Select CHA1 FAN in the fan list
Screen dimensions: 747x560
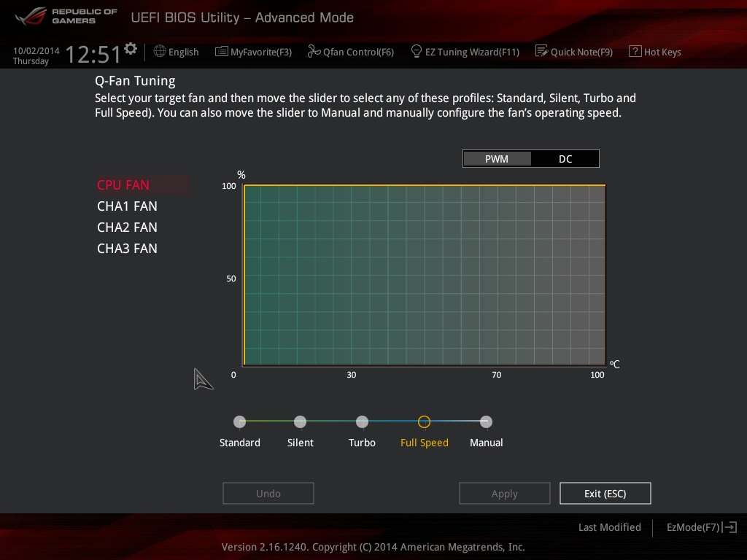click(x=127, y=206)
